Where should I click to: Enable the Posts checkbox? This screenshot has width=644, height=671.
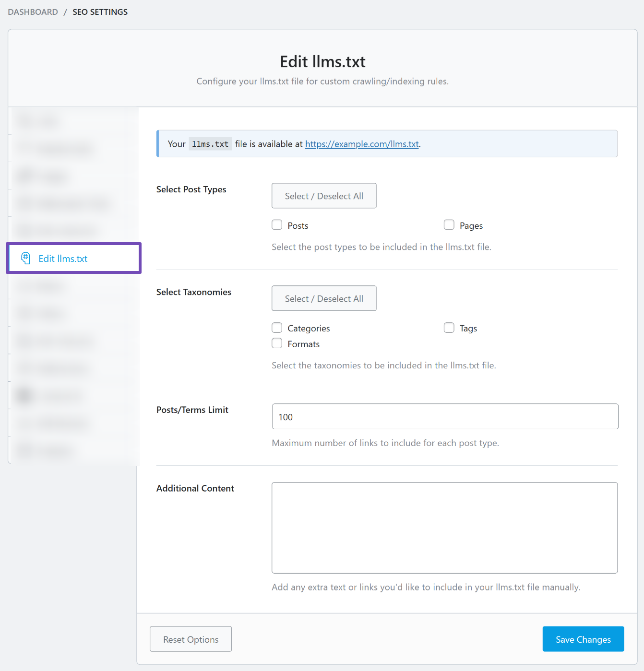(x=277, y=224)
